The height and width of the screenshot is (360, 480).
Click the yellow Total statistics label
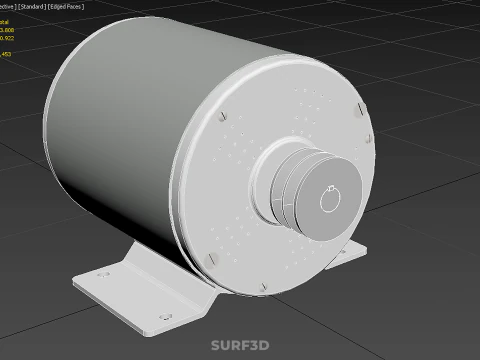(4, 22)
